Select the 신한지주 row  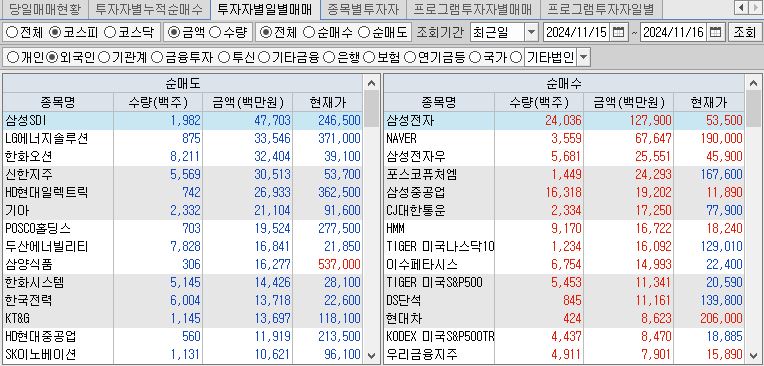(183, 174)
